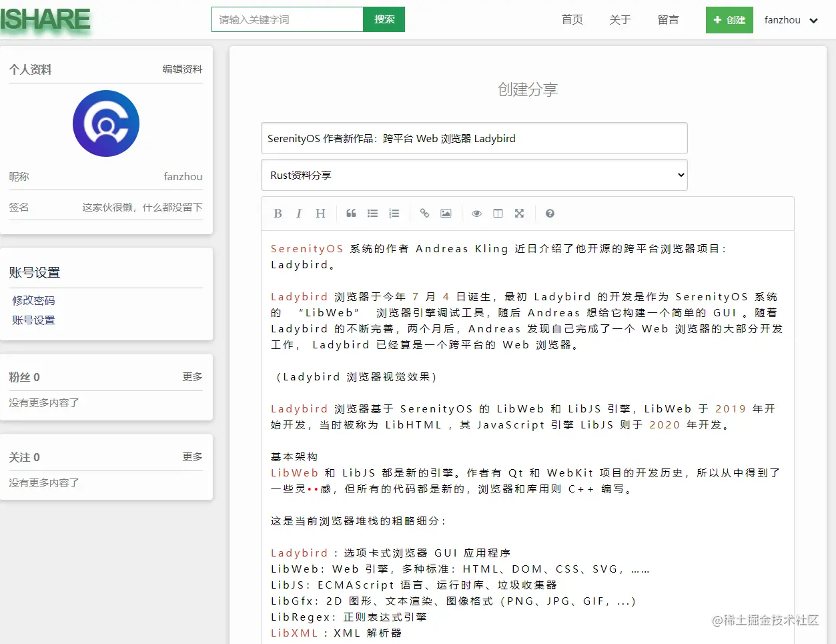Open the 修改密码 link
The width and height of the screenshot is (836, 644).
33,300
